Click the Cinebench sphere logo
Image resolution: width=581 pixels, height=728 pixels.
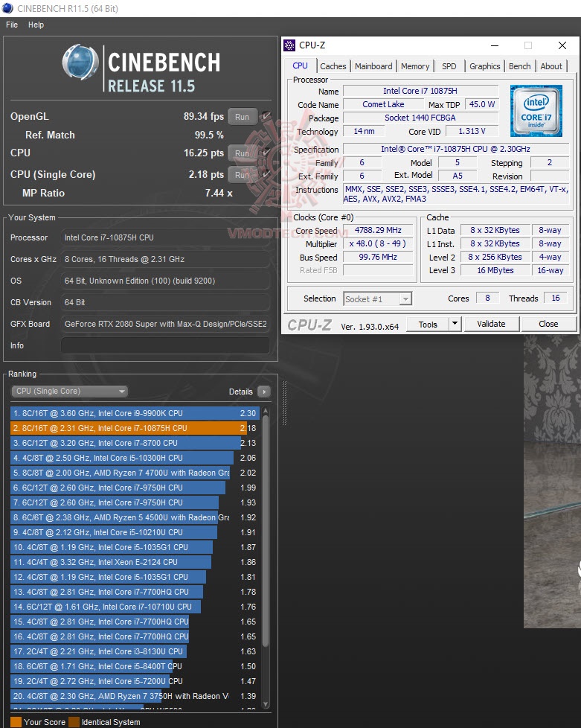click(x=80, y=62)
